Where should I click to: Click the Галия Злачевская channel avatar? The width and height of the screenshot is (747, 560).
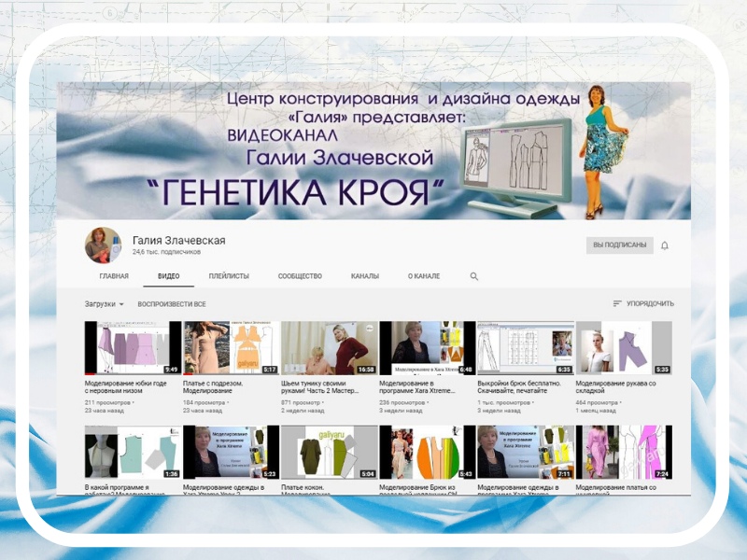tap(103, 245)
